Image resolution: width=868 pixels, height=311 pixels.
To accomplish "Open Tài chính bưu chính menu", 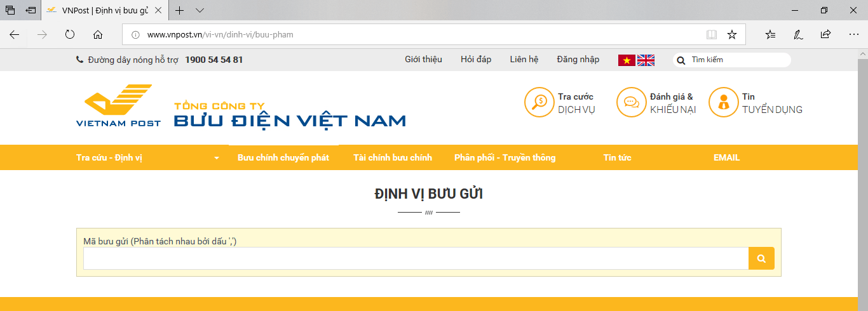I will (x=393, y=157).
